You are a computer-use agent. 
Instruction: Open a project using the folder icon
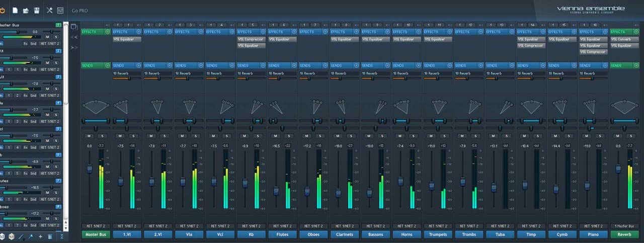pos(26,10)
